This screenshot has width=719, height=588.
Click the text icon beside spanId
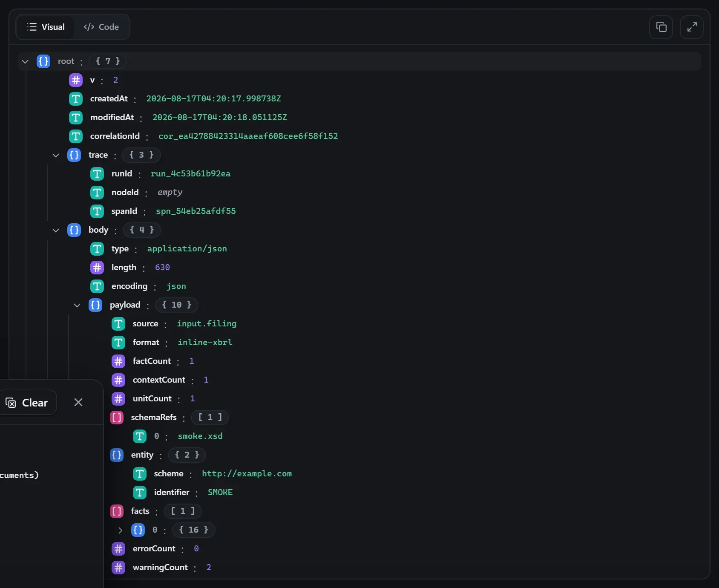tap(97, 211)
